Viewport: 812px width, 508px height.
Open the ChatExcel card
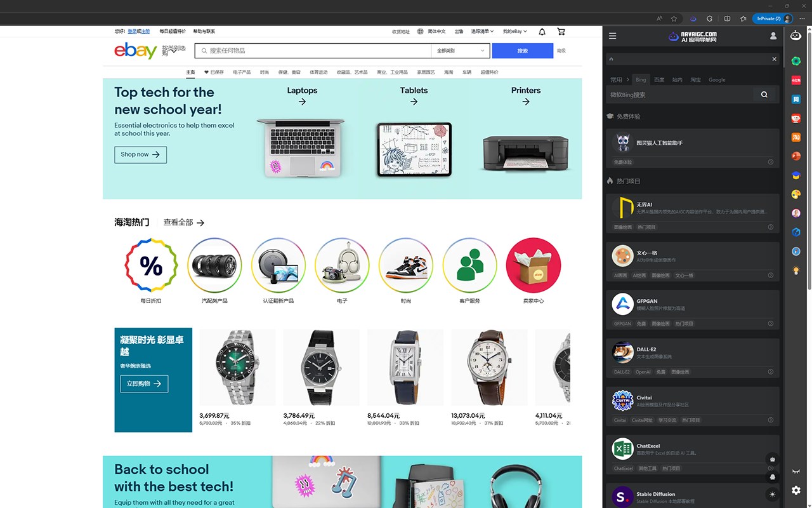(x=693, y=455)
